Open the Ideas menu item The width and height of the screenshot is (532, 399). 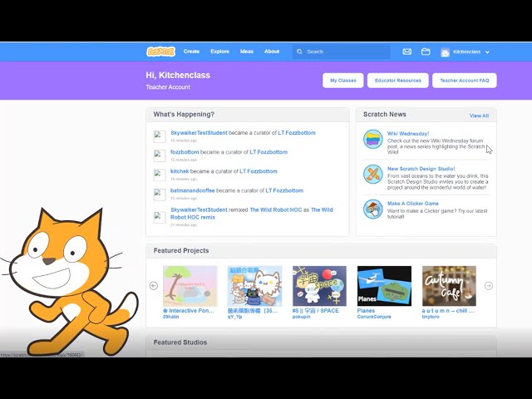point(247,52)
